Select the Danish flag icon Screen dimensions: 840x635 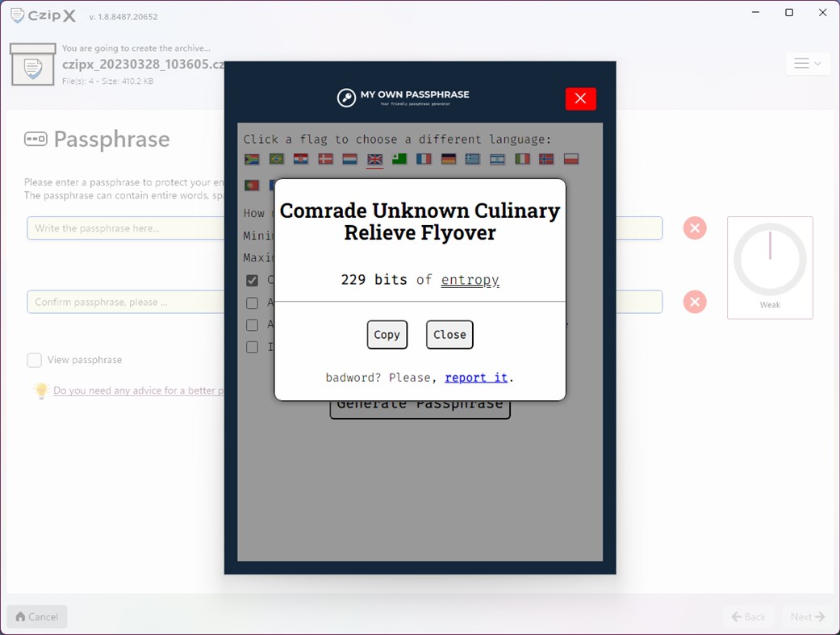(325, 160)
